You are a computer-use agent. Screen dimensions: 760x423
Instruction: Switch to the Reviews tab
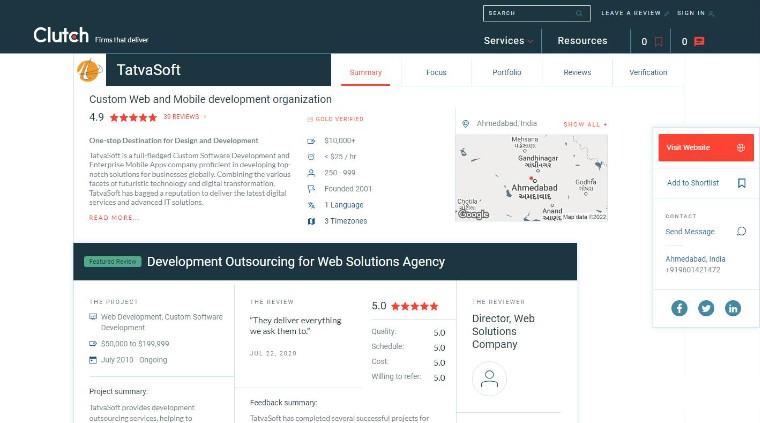(x=577, y=72)
